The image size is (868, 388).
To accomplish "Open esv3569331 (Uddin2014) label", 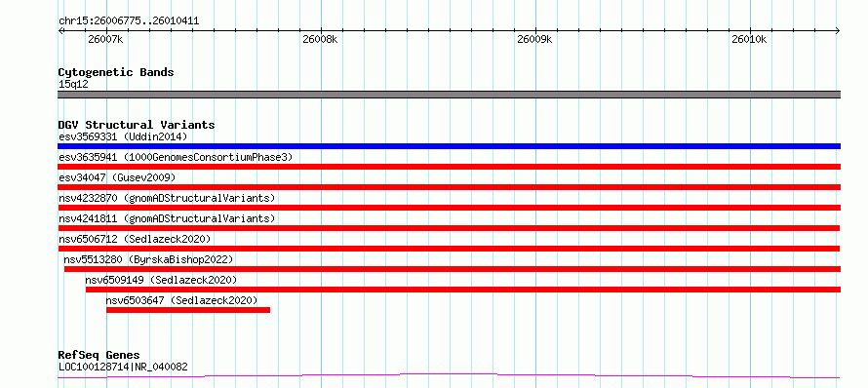I will [123, 136].
